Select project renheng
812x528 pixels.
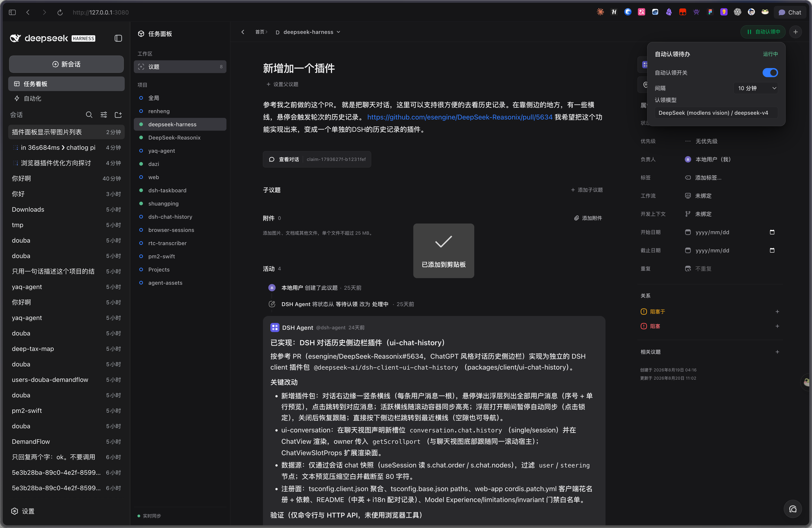[180, 111]
